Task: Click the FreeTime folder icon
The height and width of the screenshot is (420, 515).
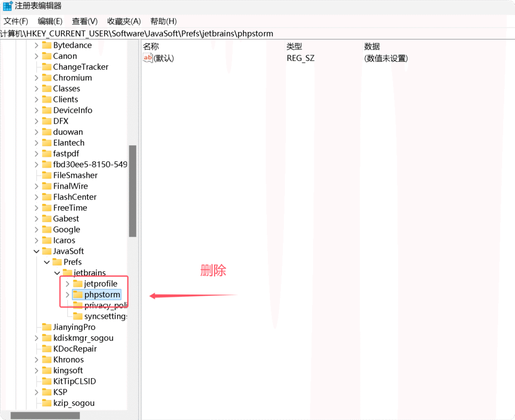Action: click(47, 207)
